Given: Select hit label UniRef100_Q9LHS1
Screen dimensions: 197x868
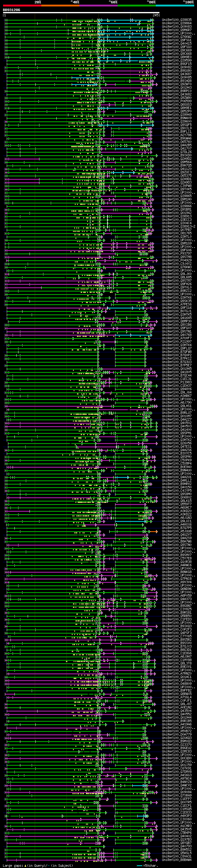Looking at the screenshot, I should tap(177, 406).
